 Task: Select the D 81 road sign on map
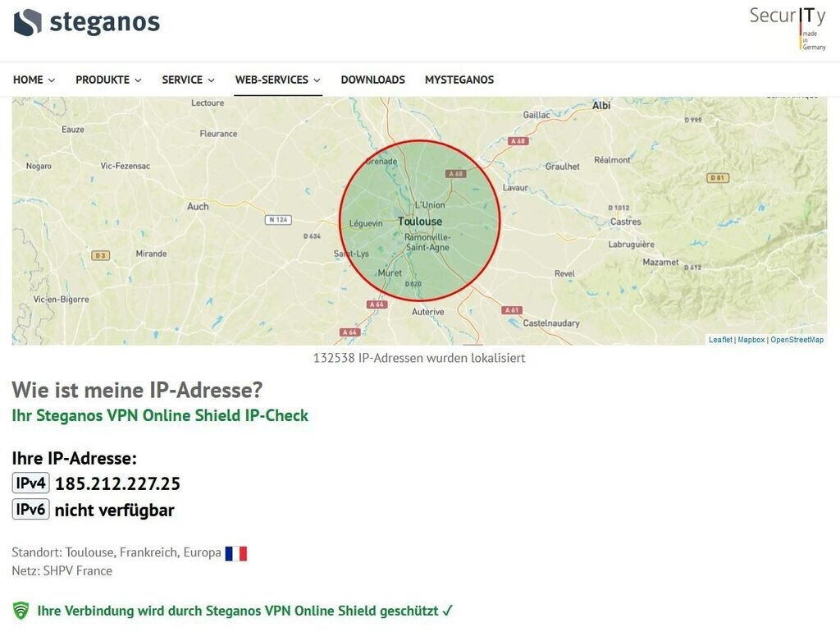click(x=718, y=177)
